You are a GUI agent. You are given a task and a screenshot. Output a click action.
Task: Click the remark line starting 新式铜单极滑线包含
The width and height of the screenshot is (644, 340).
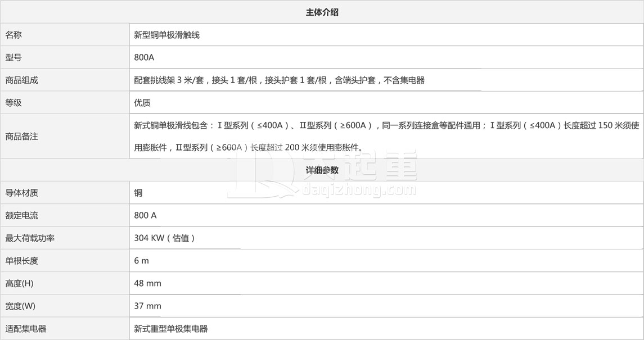386,125
